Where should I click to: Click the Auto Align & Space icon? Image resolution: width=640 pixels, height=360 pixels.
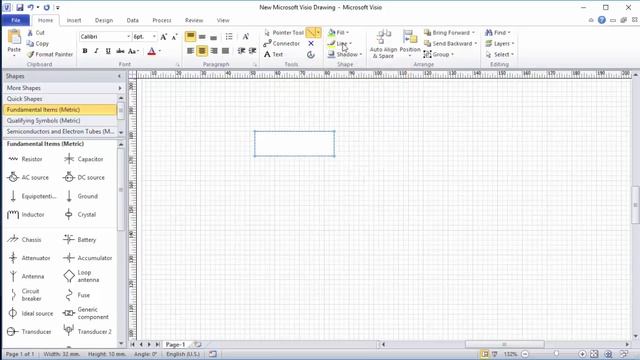tap(383, 37)
